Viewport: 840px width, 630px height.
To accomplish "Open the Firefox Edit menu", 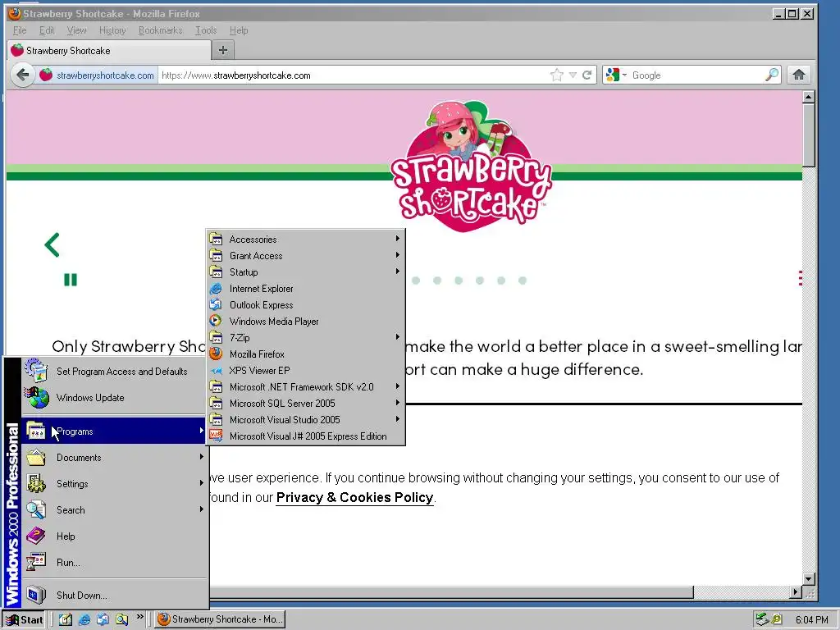I will pyautogui.click(x=47, y=30).
